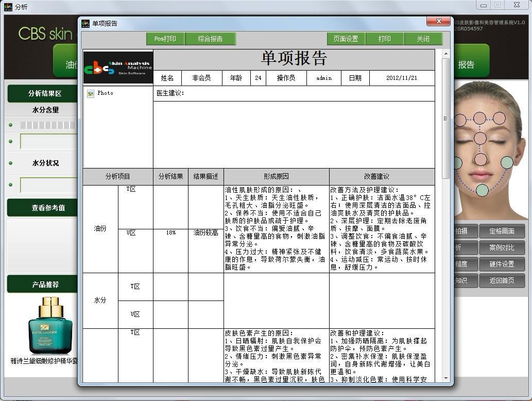Click the report scrollbar down arrow

446,379
